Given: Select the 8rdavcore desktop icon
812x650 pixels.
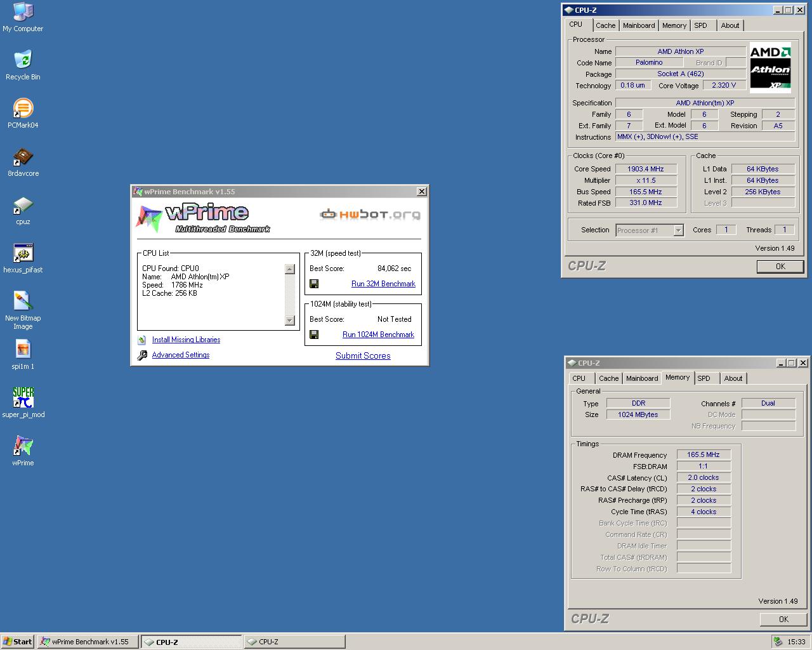Looking at the screenshot, I should [x=23, y=162].
